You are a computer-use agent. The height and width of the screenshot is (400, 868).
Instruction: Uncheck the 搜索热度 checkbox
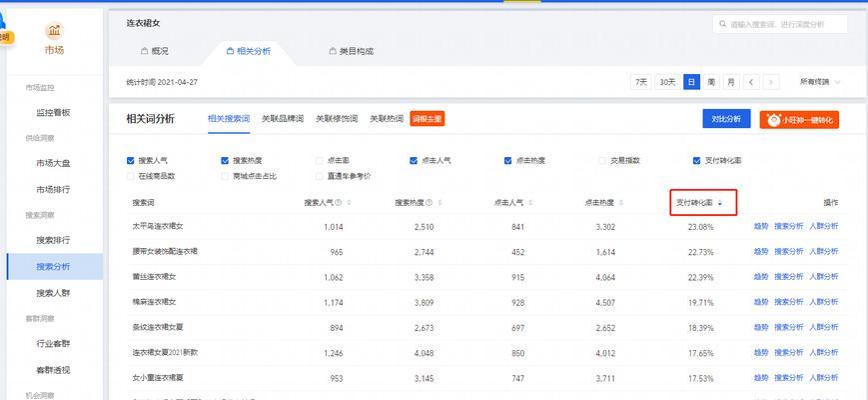point(225,161)
